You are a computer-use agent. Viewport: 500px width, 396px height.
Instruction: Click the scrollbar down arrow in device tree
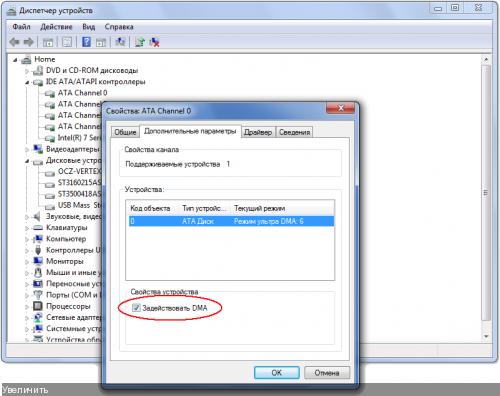[x=486, y=336]
